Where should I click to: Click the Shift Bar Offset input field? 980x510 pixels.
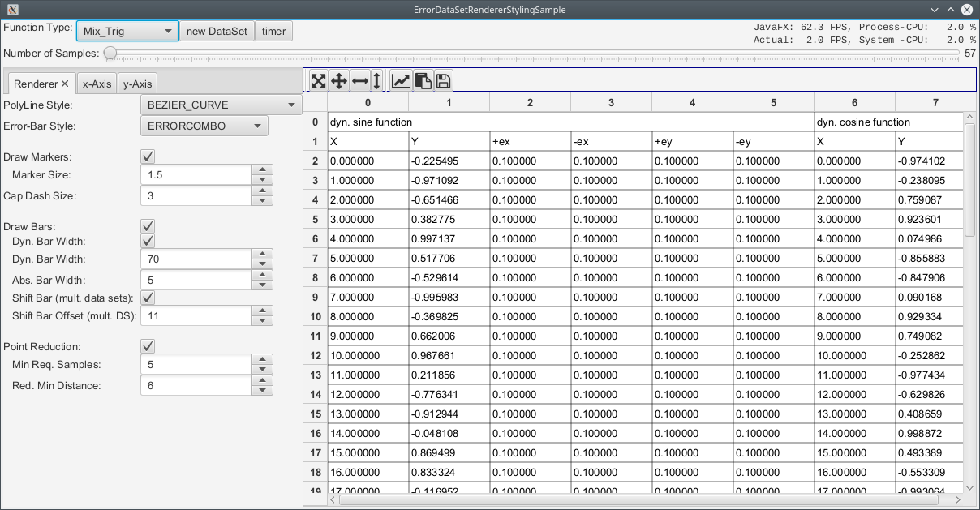196,315
